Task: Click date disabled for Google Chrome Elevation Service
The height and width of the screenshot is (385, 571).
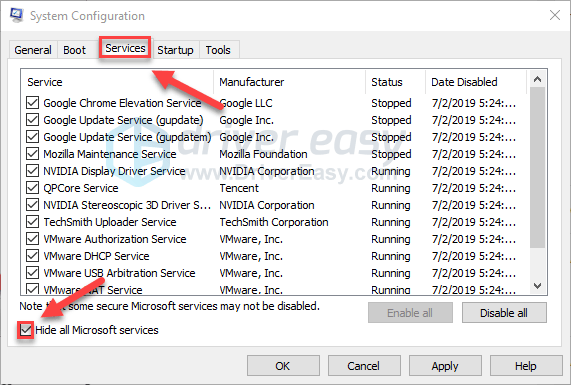Action: 474,103
